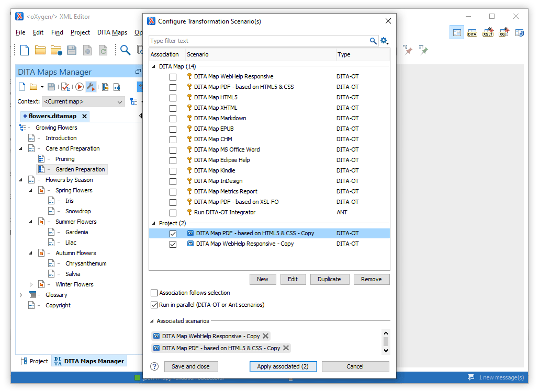Image resolution: width=539 pixels, height=392 pixels.
Task: Collapse the Associated scenarios section
Action: (x=152, y=321)
